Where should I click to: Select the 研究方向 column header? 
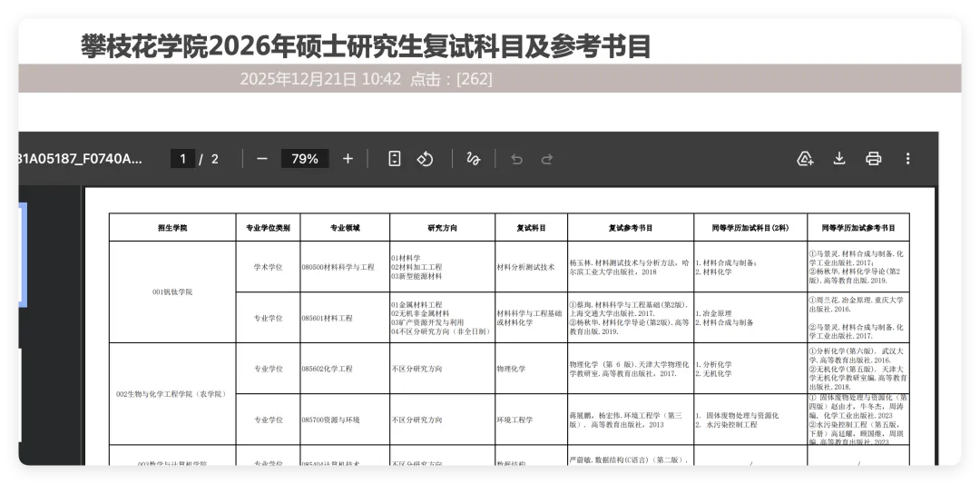point(443,228)
